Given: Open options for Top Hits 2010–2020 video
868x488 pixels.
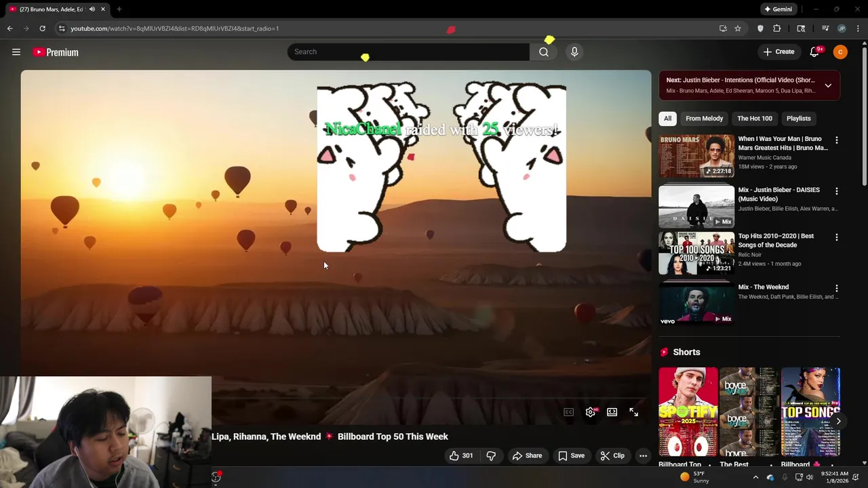Looking at the screenshot, I should click(x=836, y=237).
